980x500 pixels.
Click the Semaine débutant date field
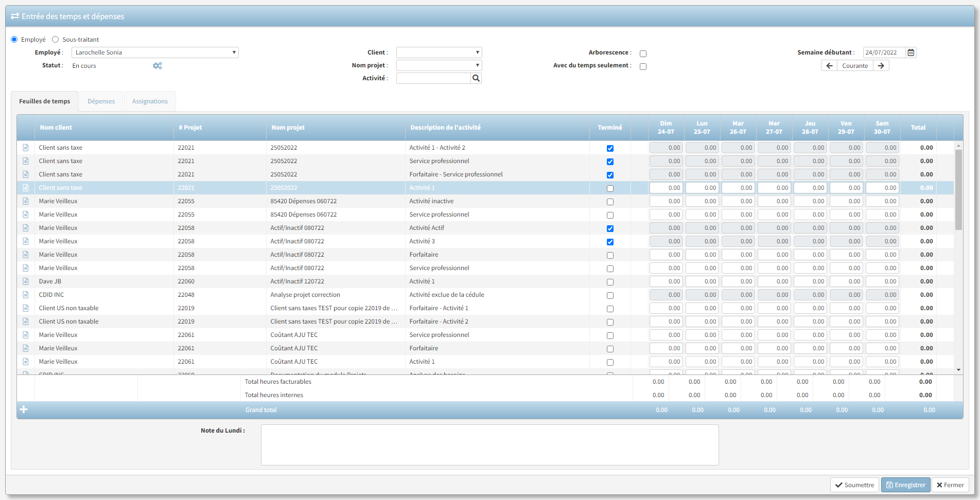point(884,52)
